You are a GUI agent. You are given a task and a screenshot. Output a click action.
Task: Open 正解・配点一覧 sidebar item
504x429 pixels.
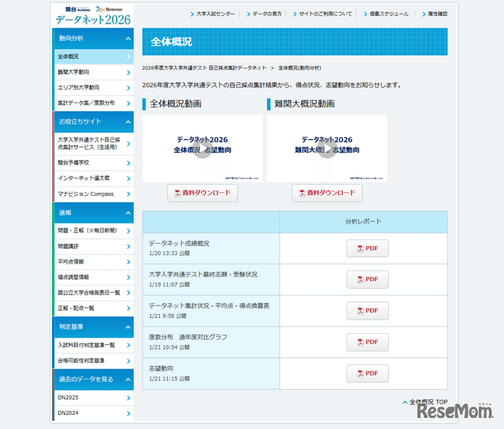94,309
